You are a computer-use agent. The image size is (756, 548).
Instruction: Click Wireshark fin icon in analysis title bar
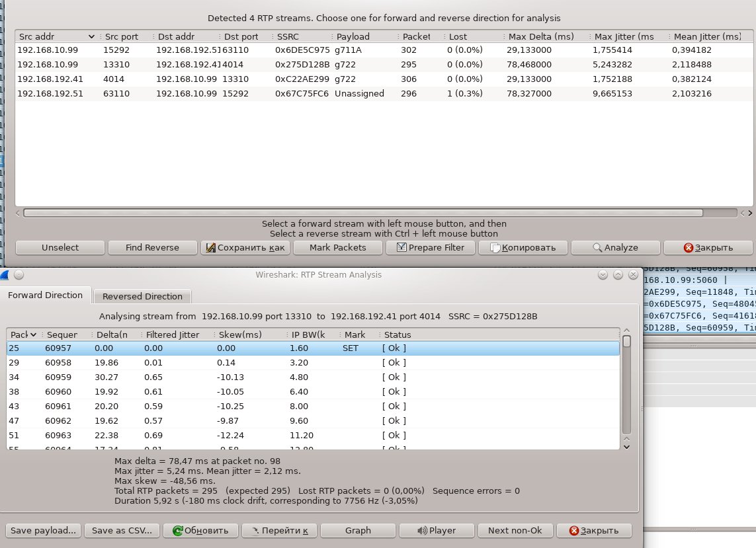(x=5, y=275)
